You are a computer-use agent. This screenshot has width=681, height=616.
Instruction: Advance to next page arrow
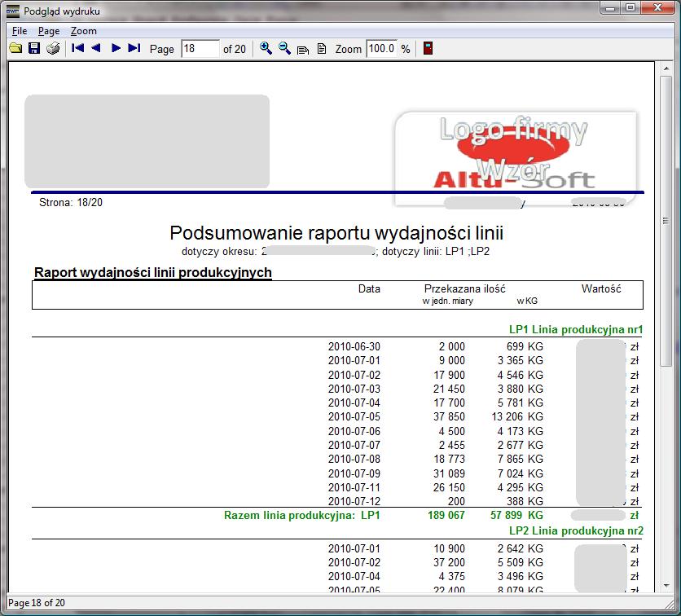116,49
